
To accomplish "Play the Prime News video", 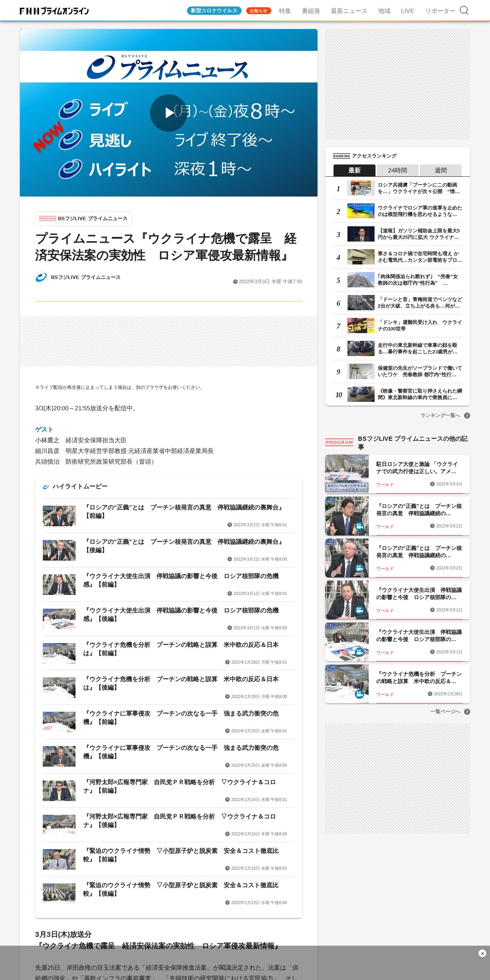I will point(168,113).
